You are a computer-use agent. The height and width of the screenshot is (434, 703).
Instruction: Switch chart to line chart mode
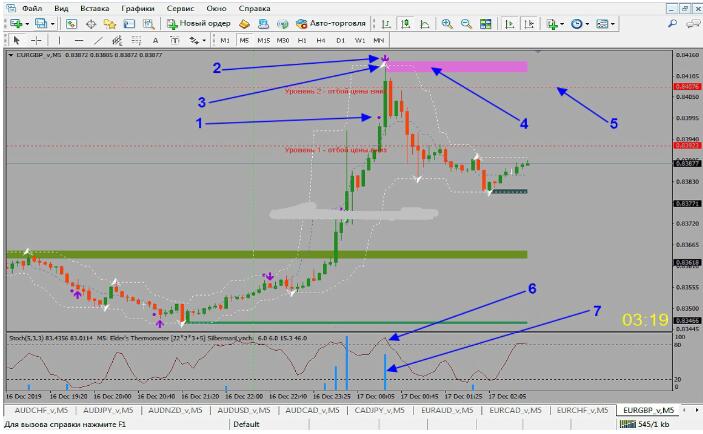[x=425, y=24]
